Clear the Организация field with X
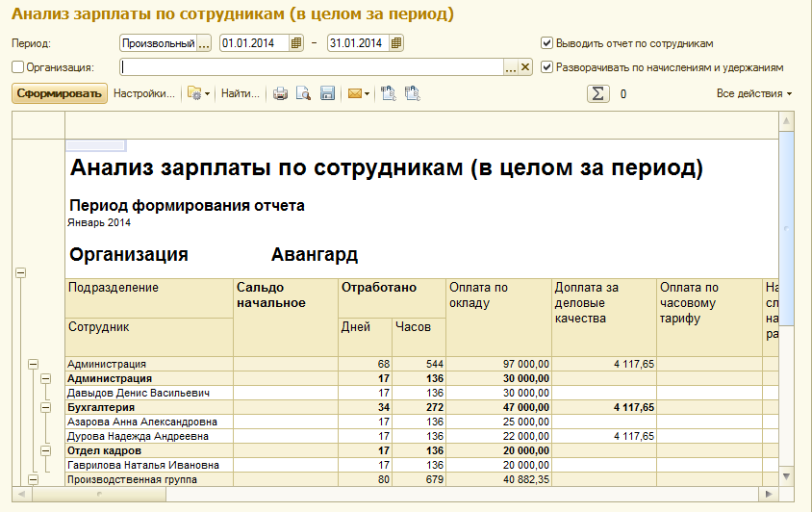The image size is (812, 512). pos(525,67)
